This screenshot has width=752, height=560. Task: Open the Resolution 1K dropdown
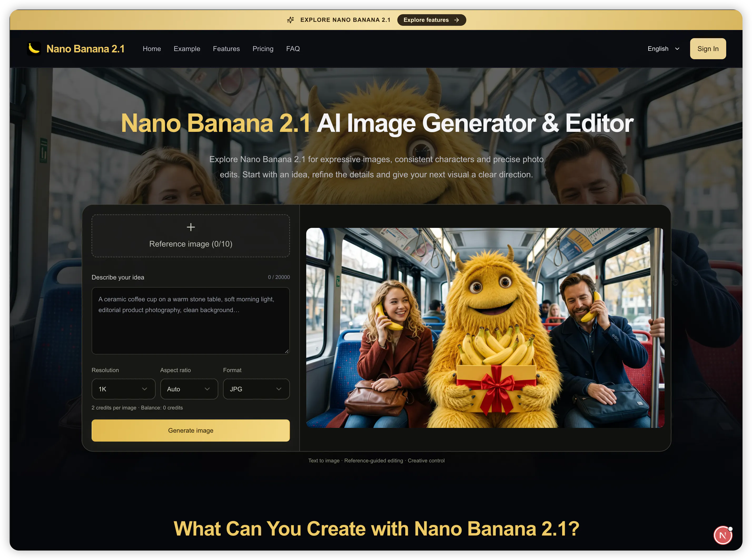[123, 389]
